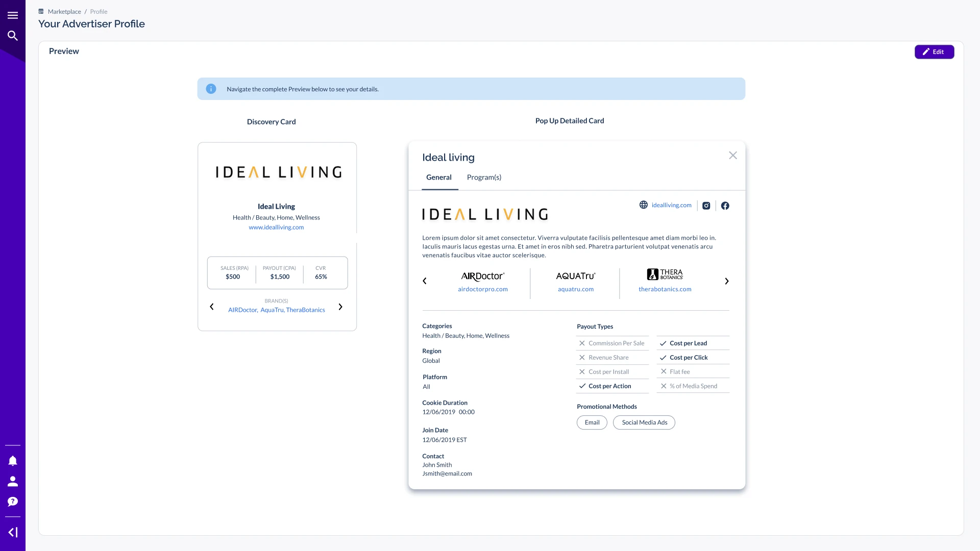
Task: Click the Edit button
Action: coord(934,52)
